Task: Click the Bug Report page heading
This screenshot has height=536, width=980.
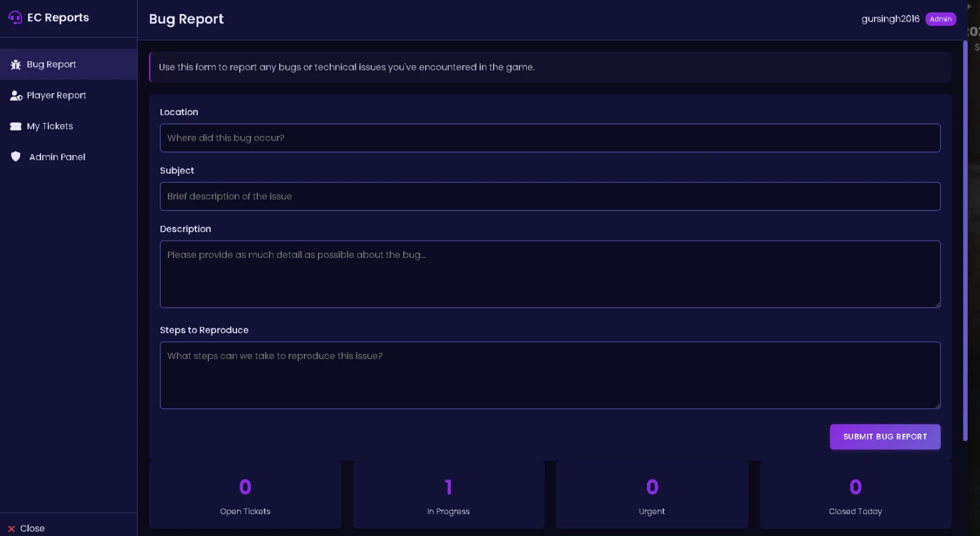Action: (186, 19)
